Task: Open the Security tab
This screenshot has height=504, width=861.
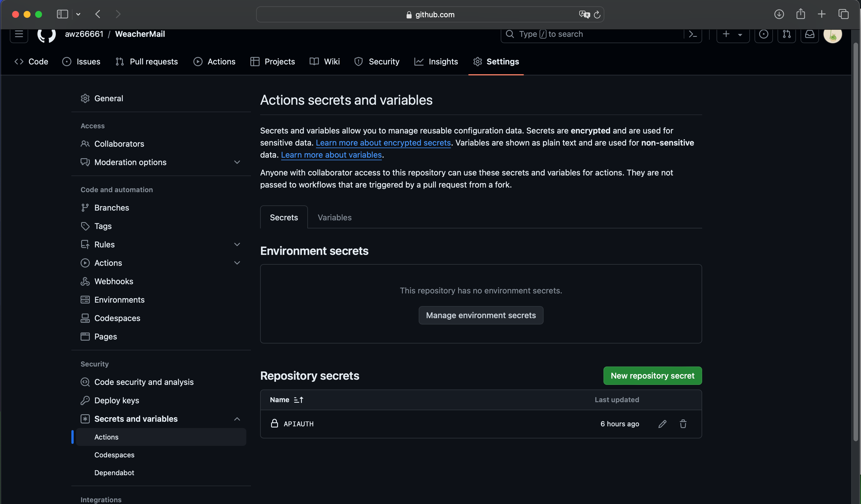Action: [x=377, y=62]
